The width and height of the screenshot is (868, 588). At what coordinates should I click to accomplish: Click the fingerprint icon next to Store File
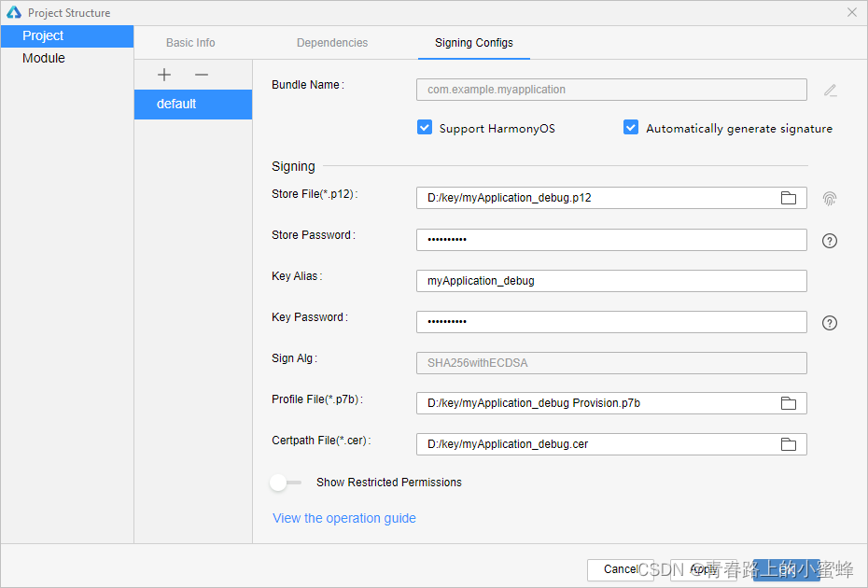[830, 198]
